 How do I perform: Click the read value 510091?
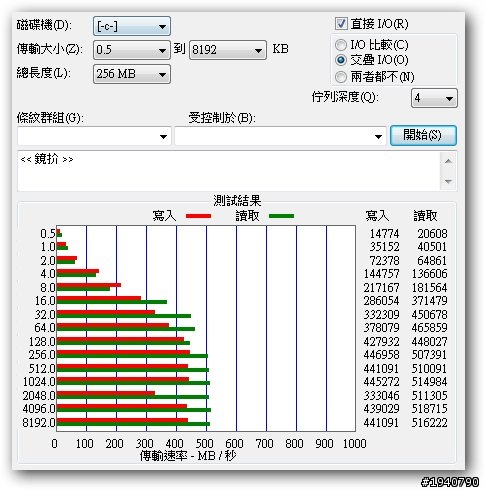tap(429, 369)
